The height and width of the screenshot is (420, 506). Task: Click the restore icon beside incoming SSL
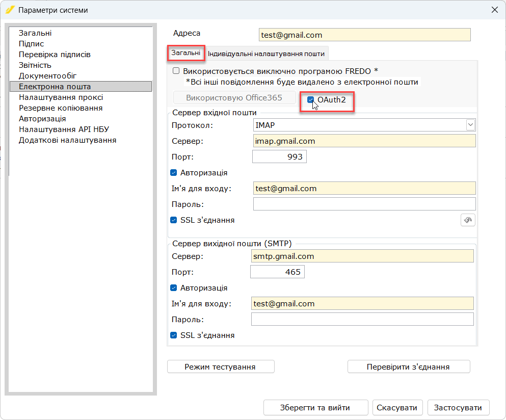tap(468, 220)
